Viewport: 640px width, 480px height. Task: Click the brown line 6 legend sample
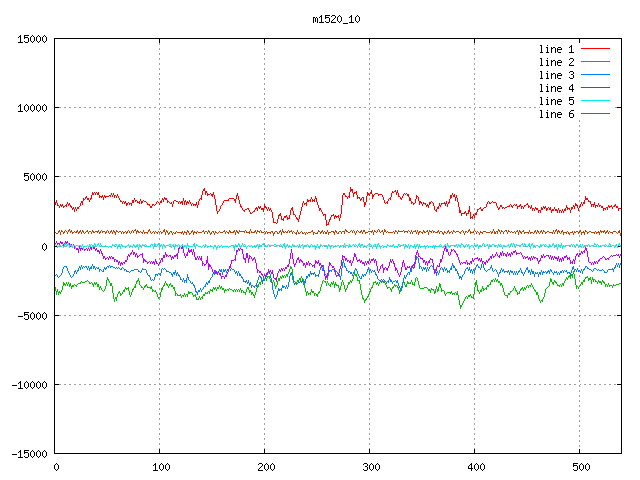[x=596, y=114]
